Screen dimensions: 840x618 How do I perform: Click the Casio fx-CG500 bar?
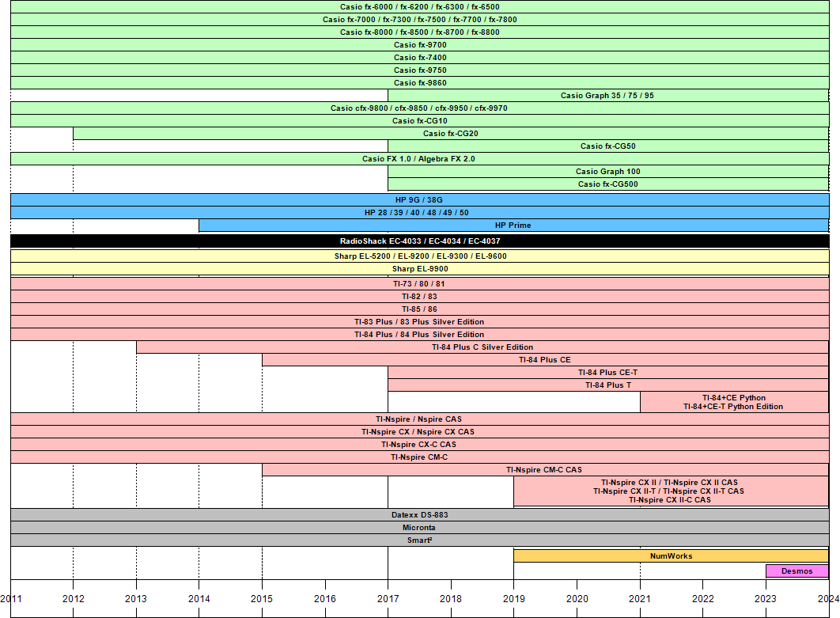click(608, 184)
